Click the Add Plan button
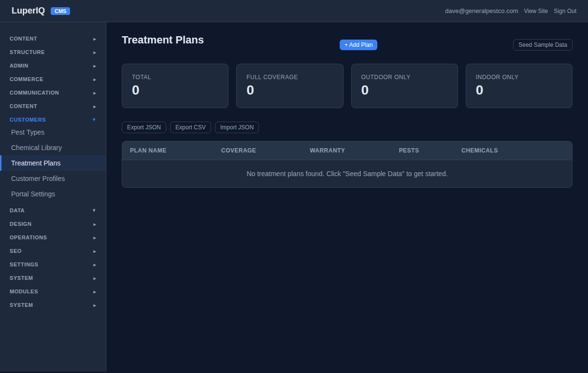Screen dimensions: 588x373 tap(358, 44)
